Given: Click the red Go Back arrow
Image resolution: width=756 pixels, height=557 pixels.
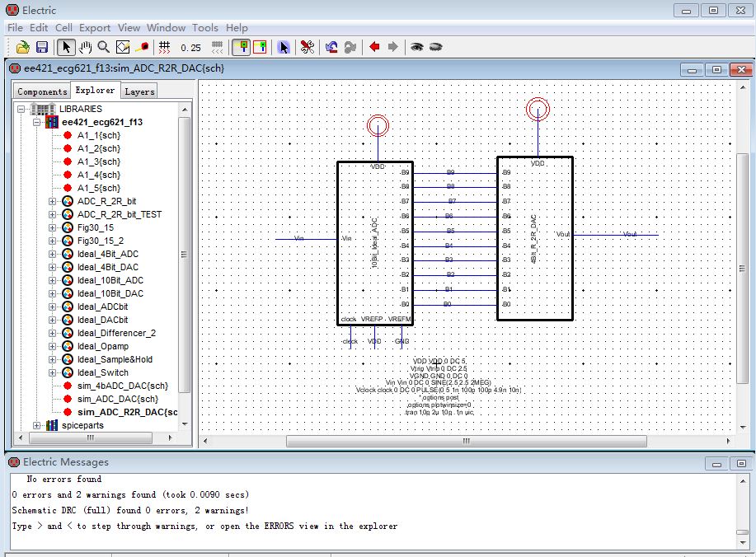Looking at the screenshot, I should tap(374, 47).
